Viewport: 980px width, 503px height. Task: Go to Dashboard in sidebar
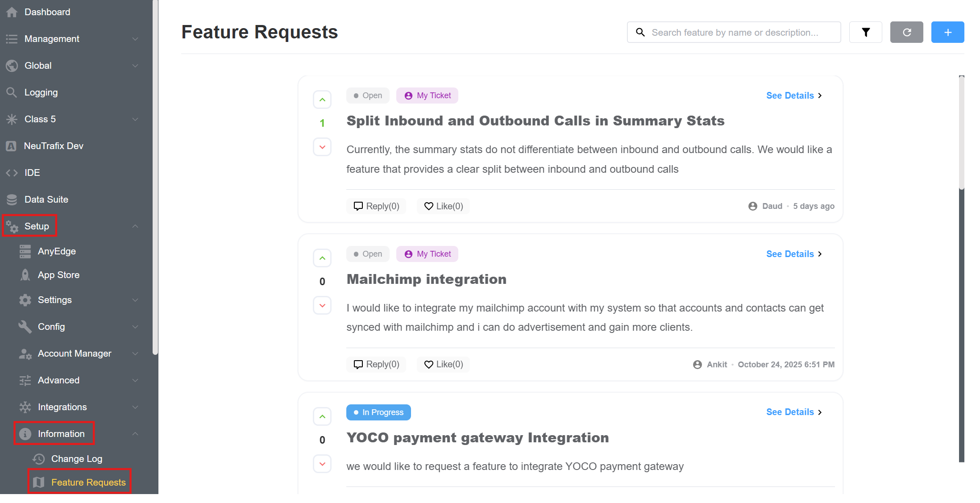coord(47,12)
